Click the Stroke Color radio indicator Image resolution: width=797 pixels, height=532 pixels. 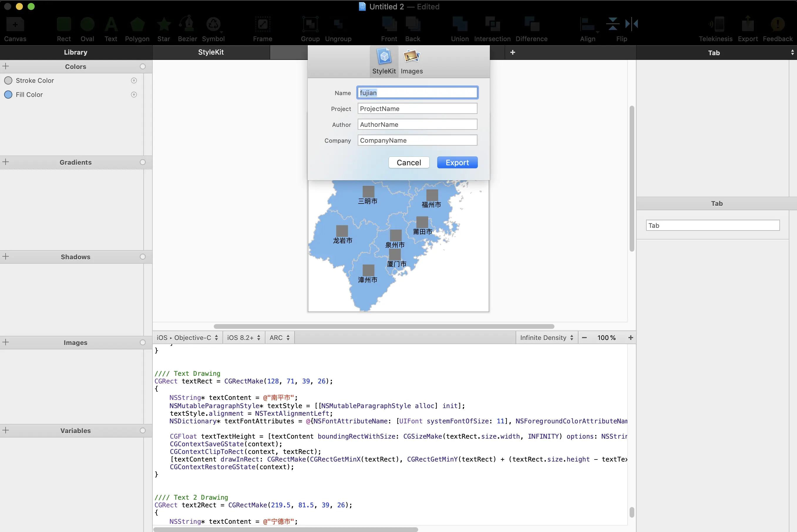[x=134, y=80]
